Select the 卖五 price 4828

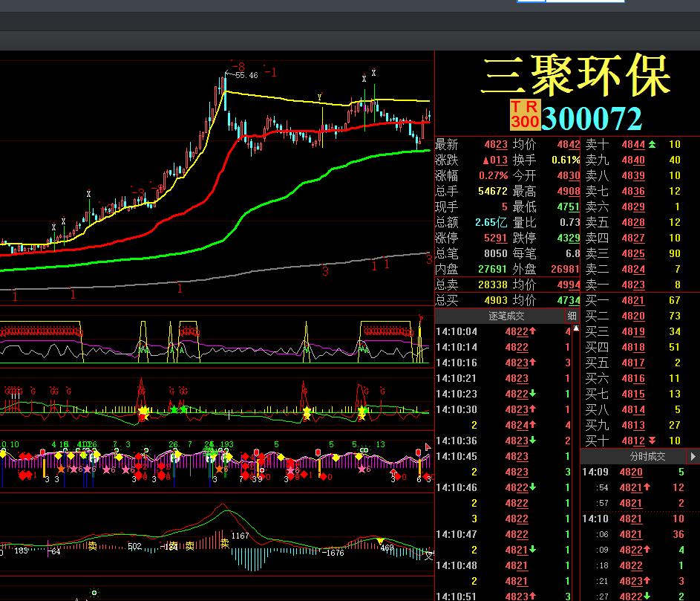click(x=633, y=223)
